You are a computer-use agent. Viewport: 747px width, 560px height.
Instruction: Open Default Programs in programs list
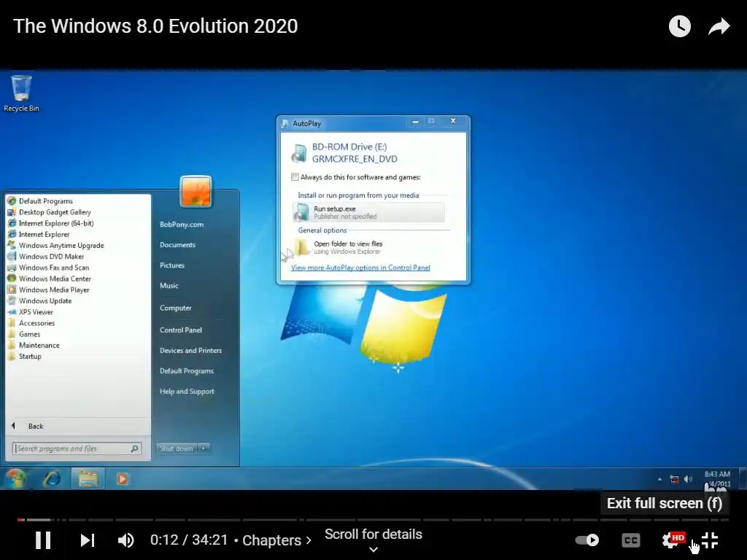coord(46,201)
